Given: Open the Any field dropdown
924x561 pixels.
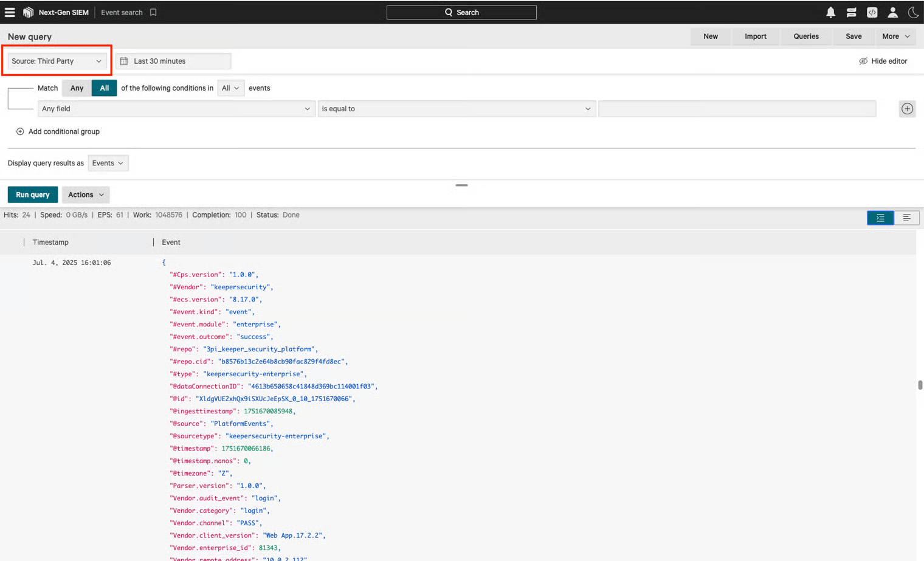Looking at the screenshot, I should click(176, 109).
